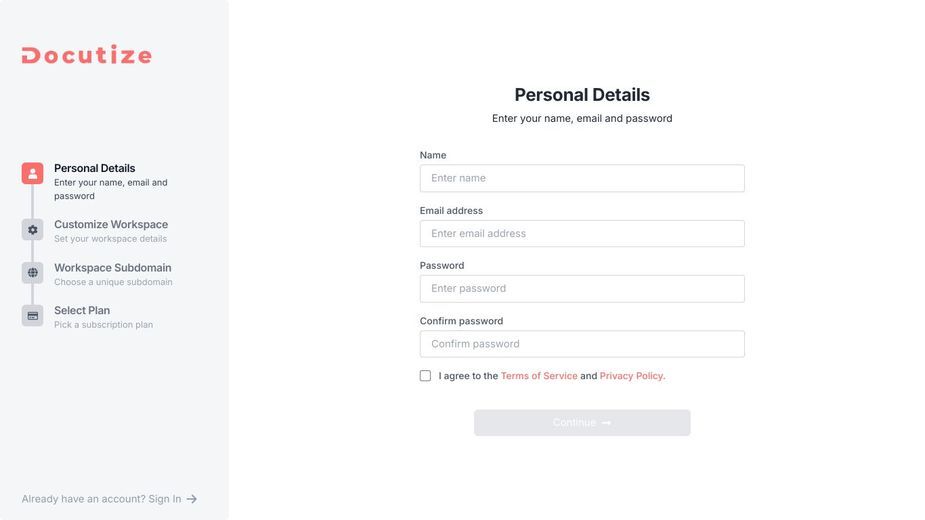Image resolution: width=925 pixels, height=520 pixels.
Task: Select the Customize Workspace gear icon
Action: (32, 230)
